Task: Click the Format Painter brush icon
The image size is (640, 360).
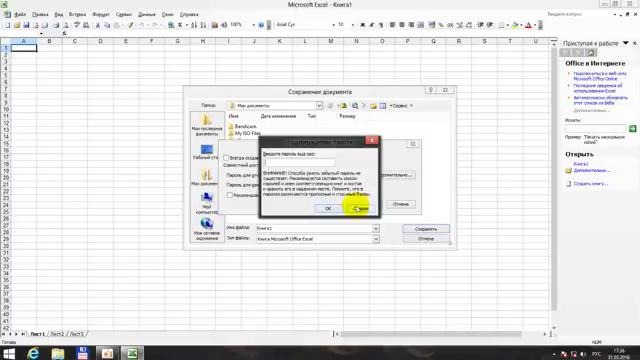Action: 131,25
